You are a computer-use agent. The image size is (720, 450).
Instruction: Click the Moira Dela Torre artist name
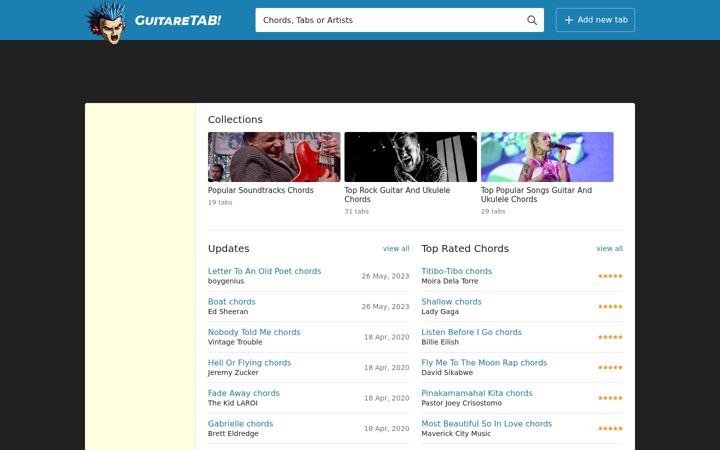coord(450,281)
